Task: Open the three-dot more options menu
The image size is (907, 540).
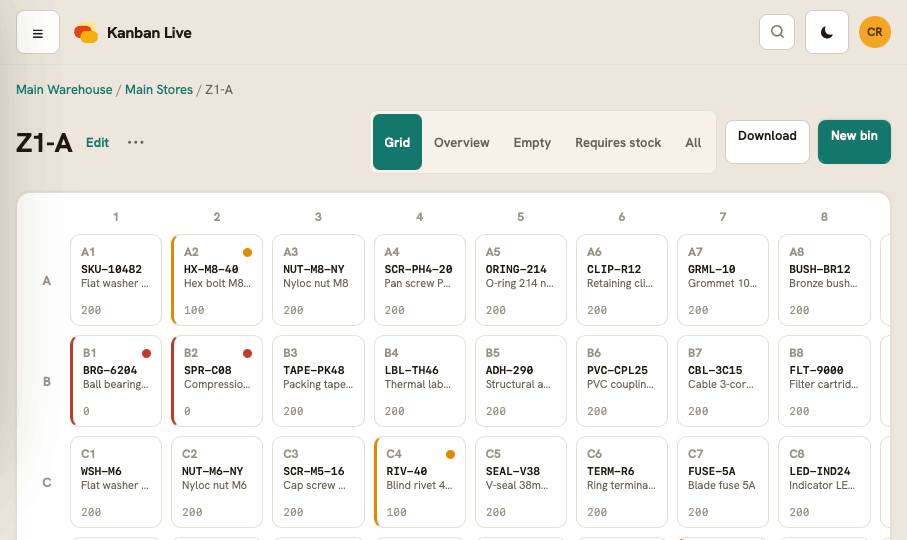Action: [135, 142]
